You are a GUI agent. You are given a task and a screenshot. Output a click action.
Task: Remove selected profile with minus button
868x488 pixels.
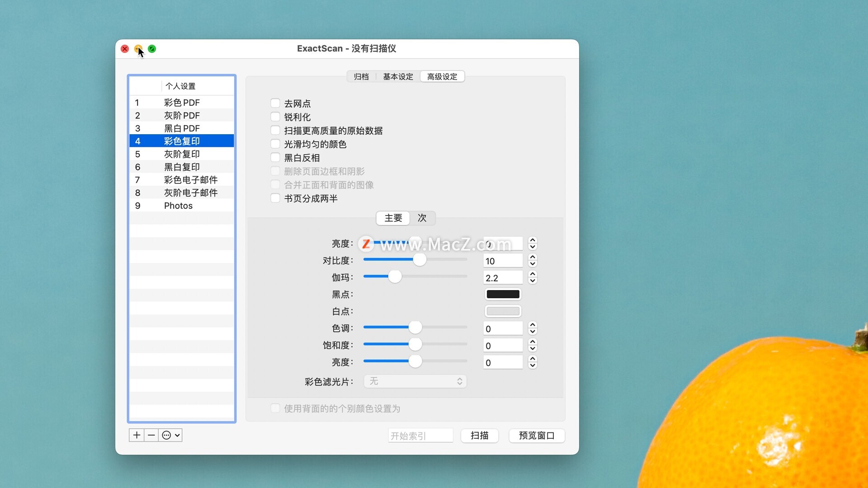(151, 435)
